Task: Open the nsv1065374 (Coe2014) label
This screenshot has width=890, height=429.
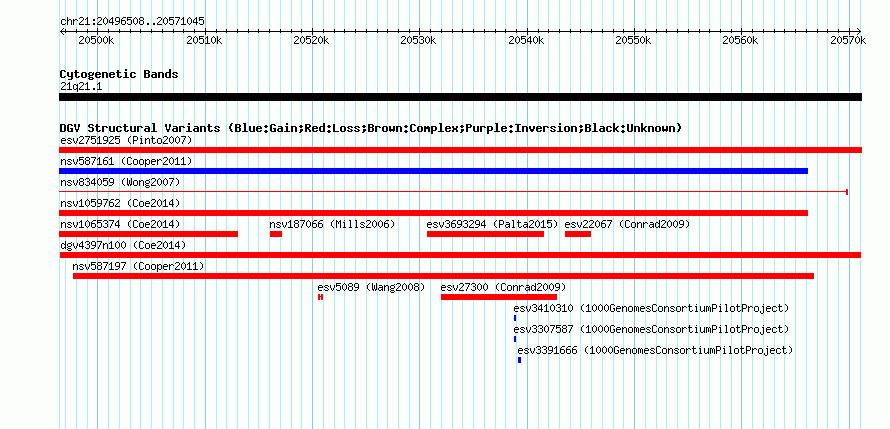Action: [x=120, y=224]
